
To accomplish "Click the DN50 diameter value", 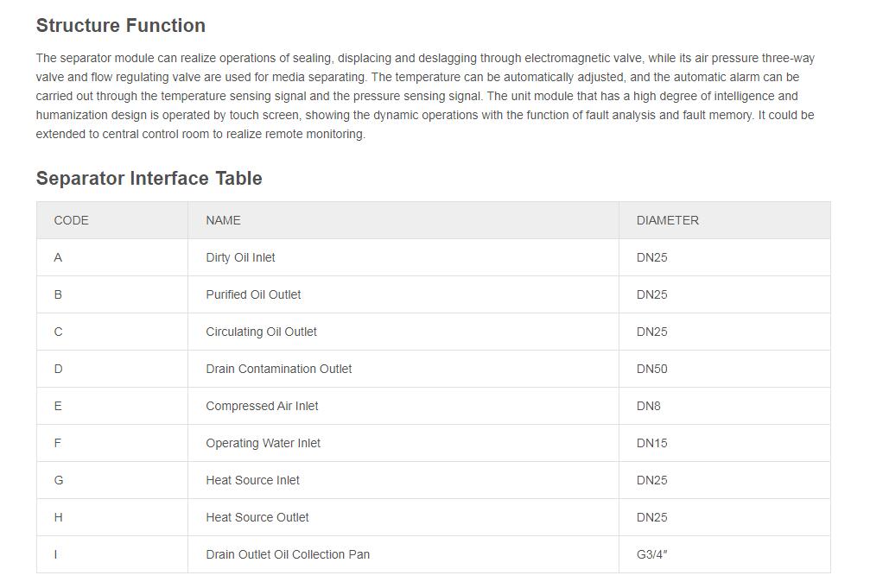I will pos(652,369).
